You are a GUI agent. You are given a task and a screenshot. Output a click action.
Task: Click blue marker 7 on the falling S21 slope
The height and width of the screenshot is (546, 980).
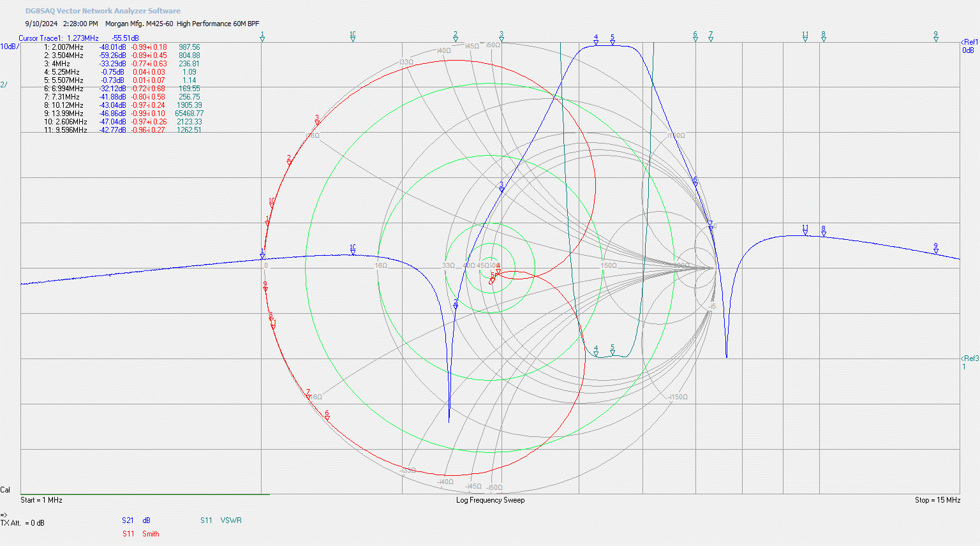711,226
